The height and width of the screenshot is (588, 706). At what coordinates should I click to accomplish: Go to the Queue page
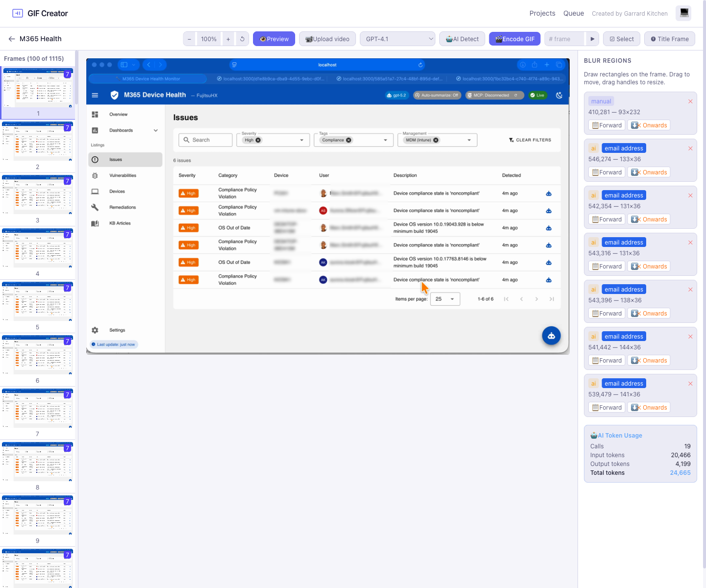574,14
